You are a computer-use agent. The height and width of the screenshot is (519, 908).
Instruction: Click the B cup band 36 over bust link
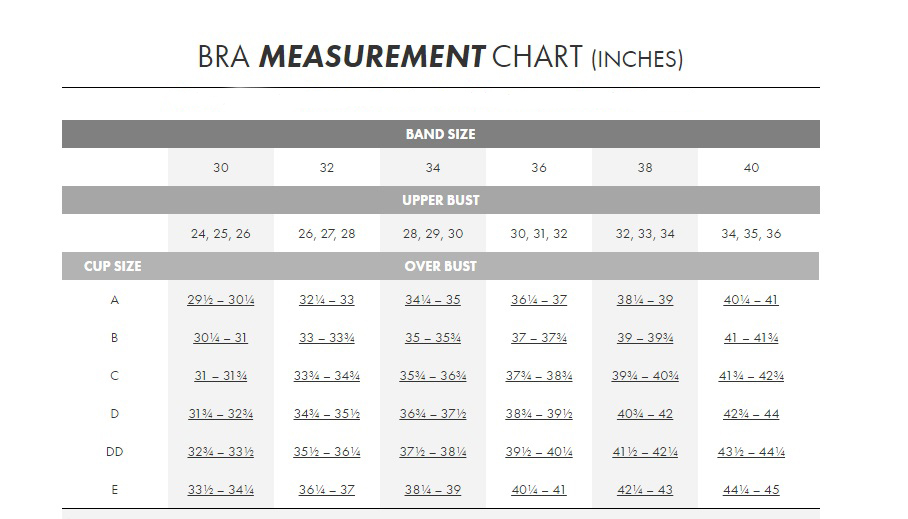[x=539, y=338]
